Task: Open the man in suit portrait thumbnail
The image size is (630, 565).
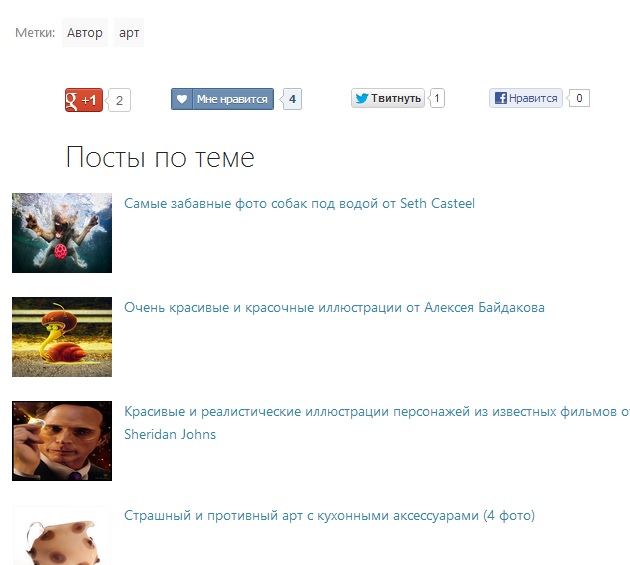Action: 62,441
